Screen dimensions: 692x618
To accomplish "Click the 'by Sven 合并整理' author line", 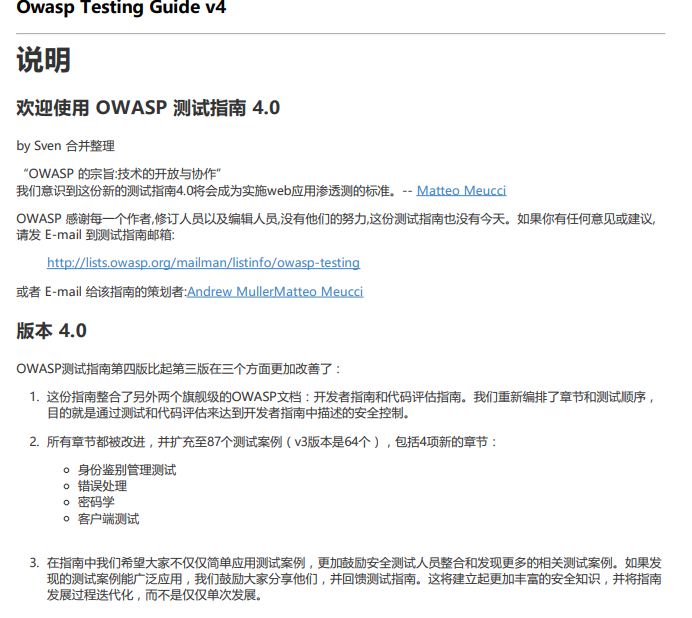I will (x=66, y=146).
